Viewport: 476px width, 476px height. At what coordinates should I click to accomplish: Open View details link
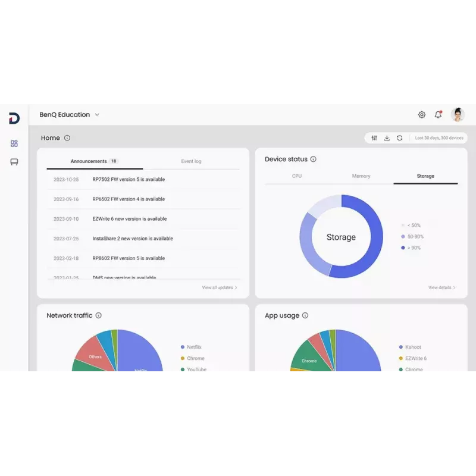(442, 287)
